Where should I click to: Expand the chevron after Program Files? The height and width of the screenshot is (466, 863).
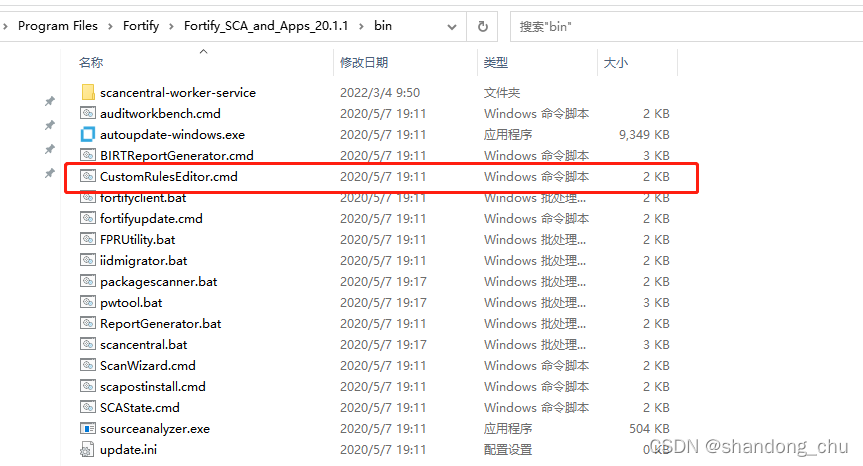[x=110, y=26]
